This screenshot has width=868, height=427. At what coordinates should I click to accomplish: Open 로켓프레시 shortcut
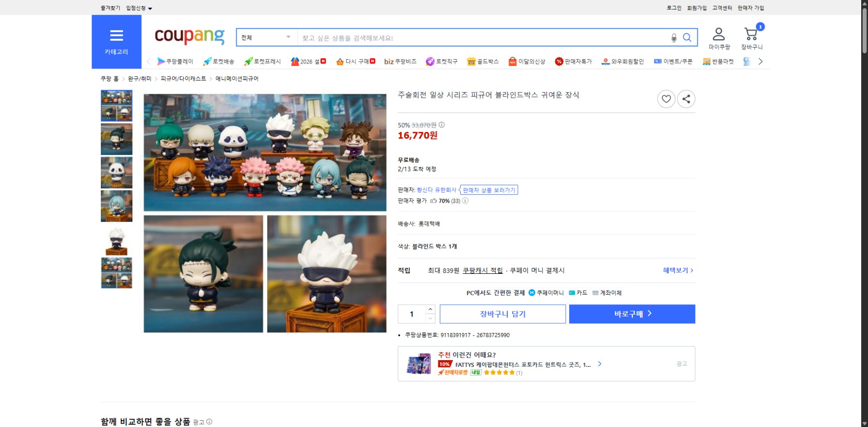tap(262, 62)
